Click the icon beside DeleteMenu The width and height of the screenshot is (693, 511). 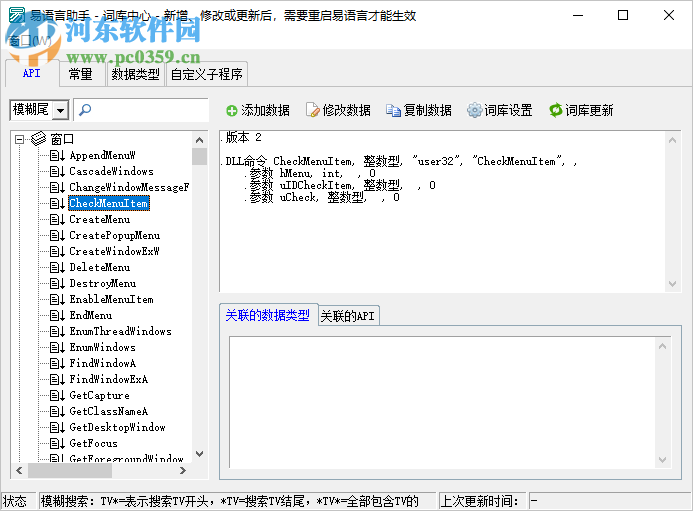point(57,267)
